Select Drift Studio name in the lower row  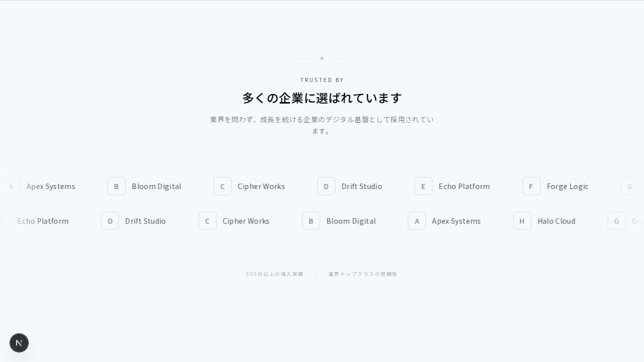[x=145, y=221]
